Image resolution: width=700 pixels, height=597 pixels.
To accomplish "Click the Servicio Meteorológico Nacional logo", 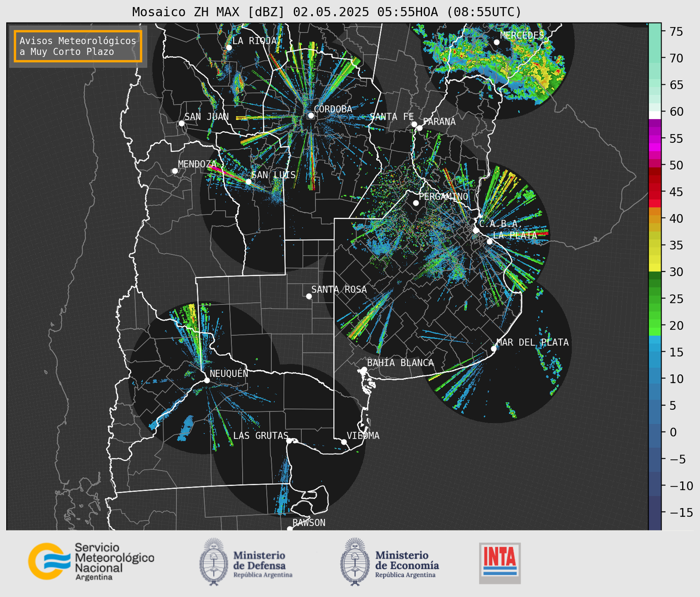I will click(x=91, y=561).
